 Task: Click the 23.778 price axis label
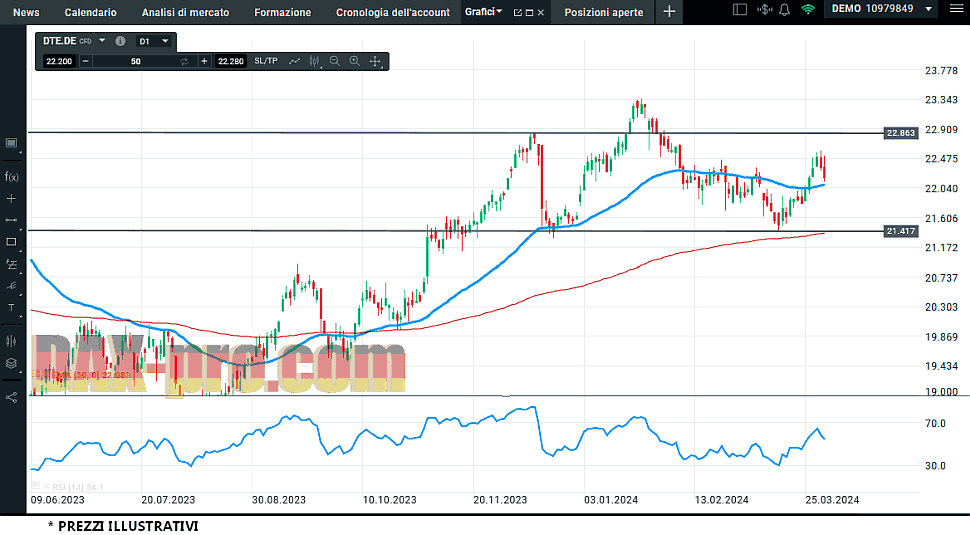941,71
